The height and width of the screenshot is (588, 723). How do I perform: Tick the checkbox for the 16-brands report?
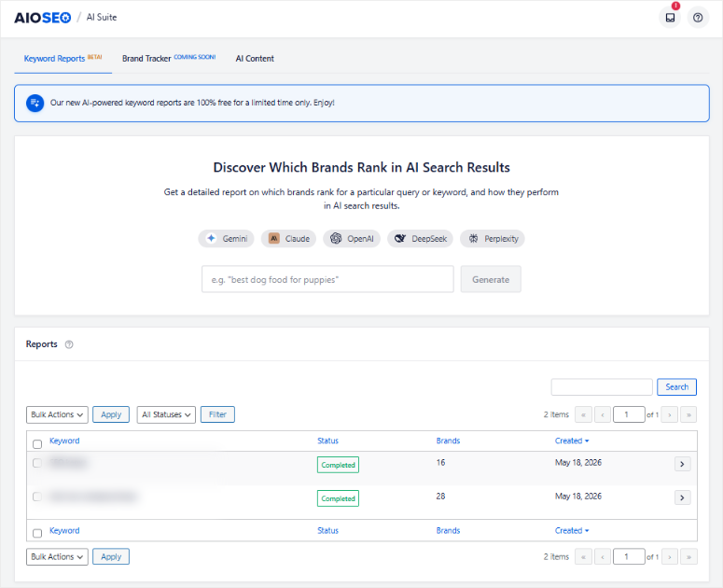pyautogui.click(x=37, y=463)
